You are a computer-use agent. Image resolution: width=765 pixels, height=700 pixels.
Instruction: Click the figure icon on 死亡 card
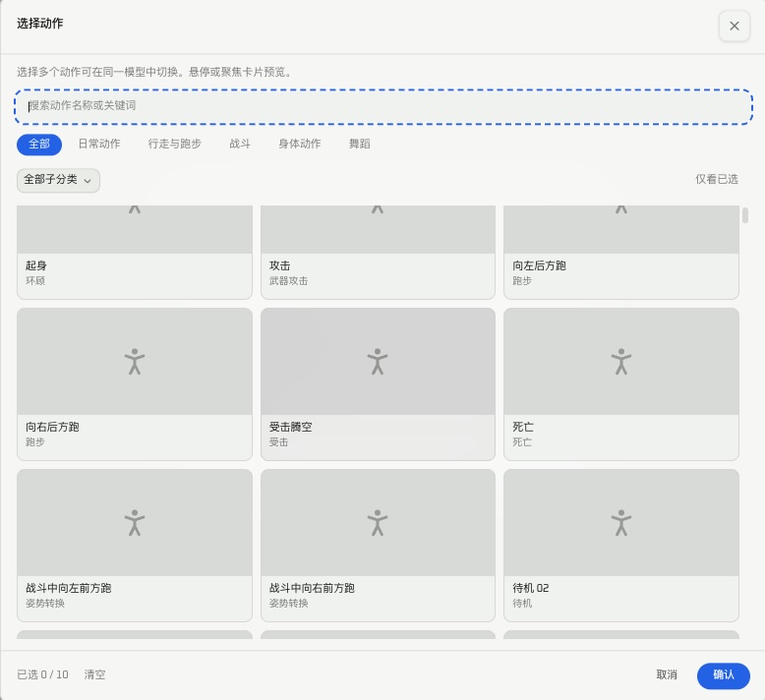coord(621,362)
